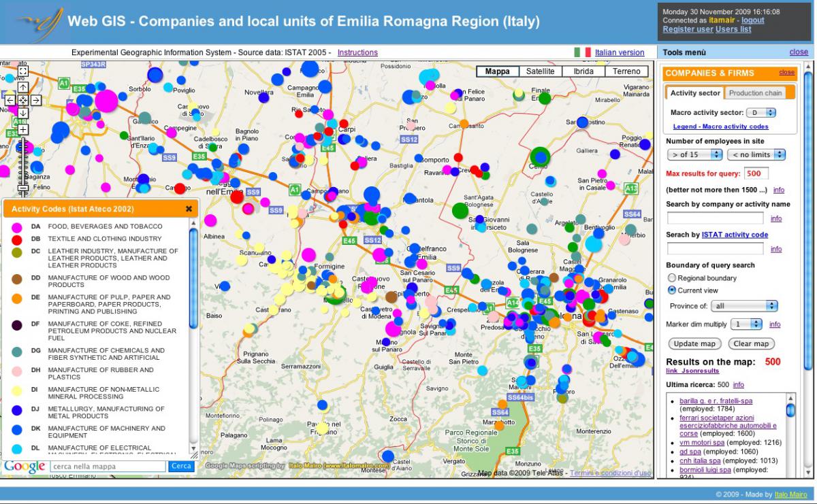Open the Users list link

coord(733,29)
